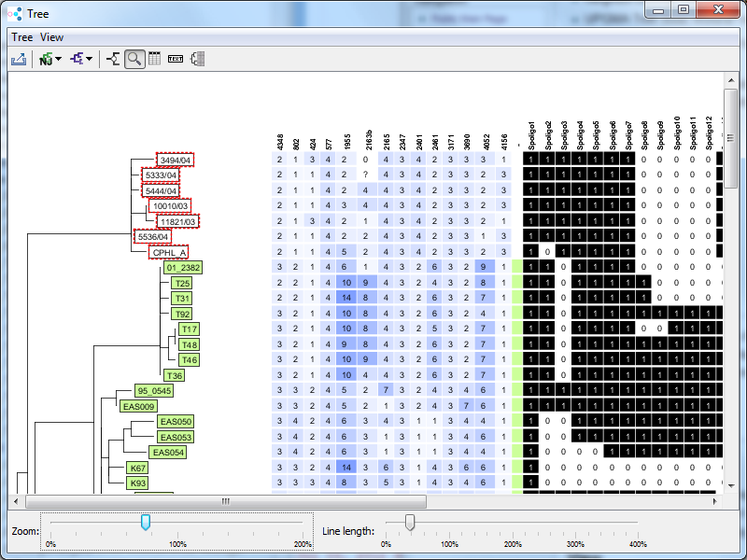Toggle the magnifier zoom tool
747x560 pixels.
pyautogui.click(x=134, y=60)
